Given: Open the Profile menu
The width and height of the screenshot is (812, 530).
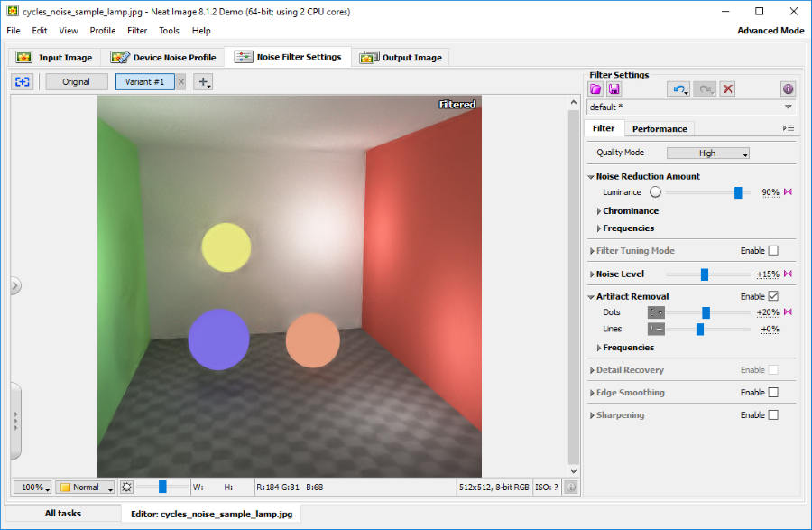Looking at the screenshot, I should click(103, 31).
